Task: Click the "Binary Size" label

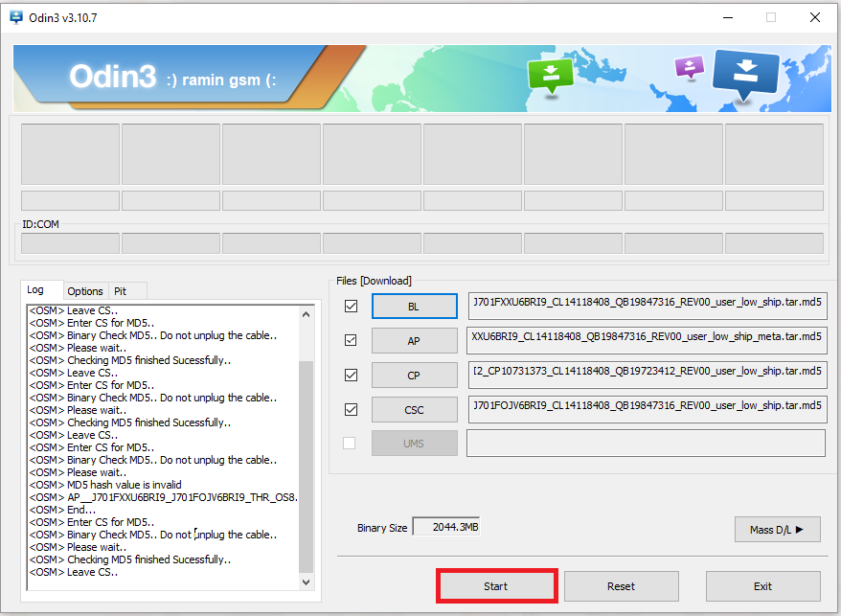Action: coord(382,528)
